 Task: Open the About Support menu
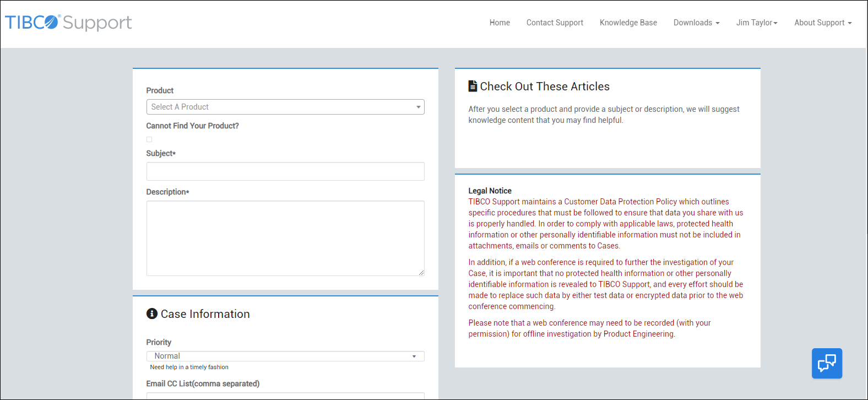click(x=822, y=23)
